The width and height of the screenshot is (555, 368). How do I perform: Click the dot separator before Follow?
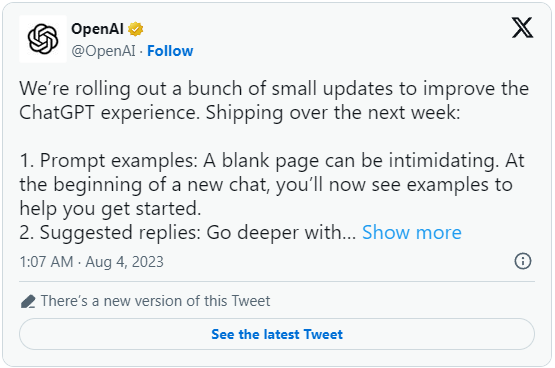pos(141,52)
